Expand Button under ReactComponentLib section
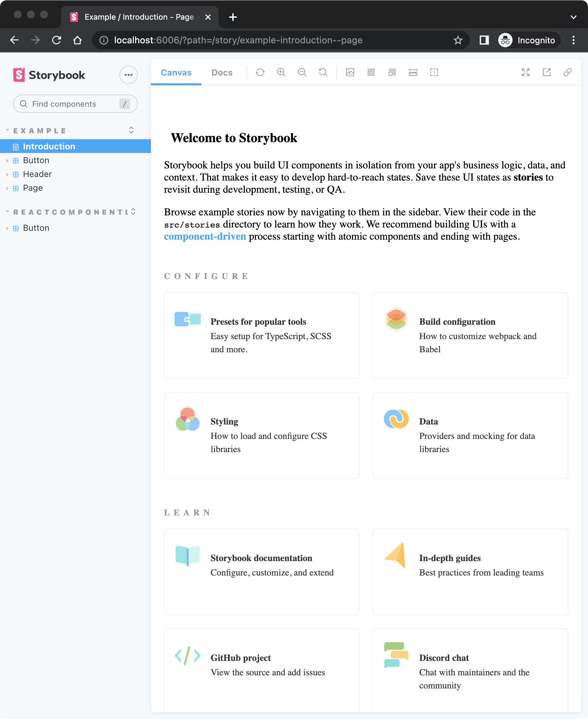Viewport: 588px width, 719px height. [x=75, y=228]
